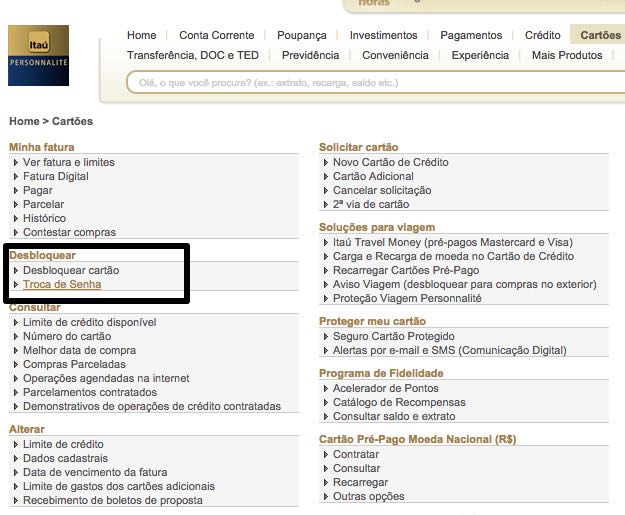Screen dimensions: 625x515
Task: Open Transferência, DOC e TED menu
Action: 193,55
